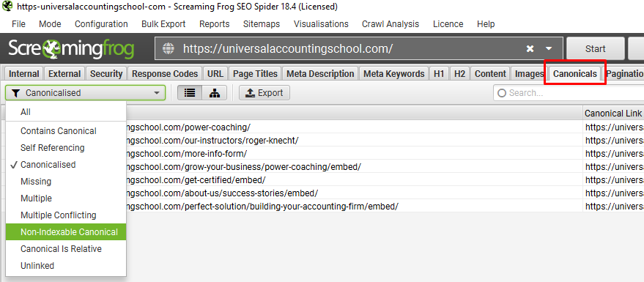Click the app icon in title bar
644x282 pixels.
coord(7,7)
